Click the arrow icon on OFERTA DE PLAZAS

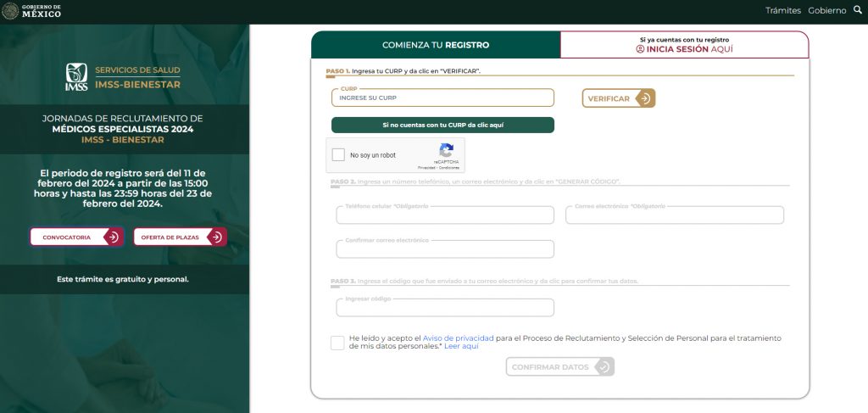pos(217,237)
